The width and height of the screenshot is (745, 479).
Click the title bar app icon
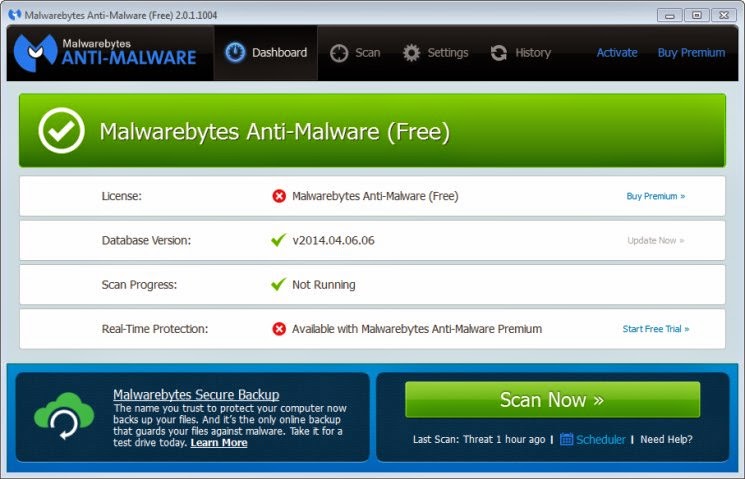(x=15, y=15)
